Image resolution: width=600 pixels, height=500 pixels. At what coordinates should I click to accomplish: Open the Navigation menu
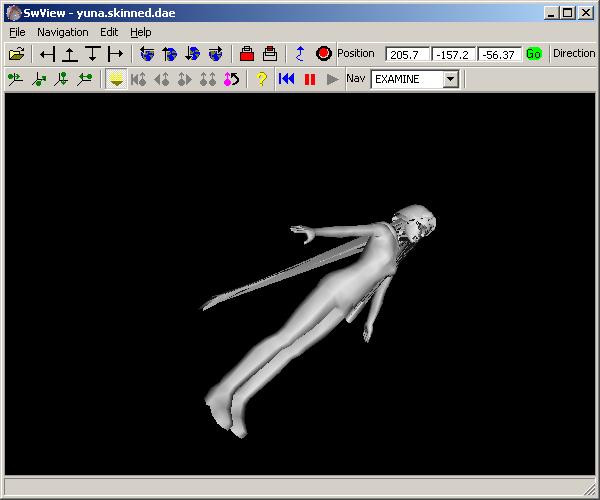tap(63, 32)
